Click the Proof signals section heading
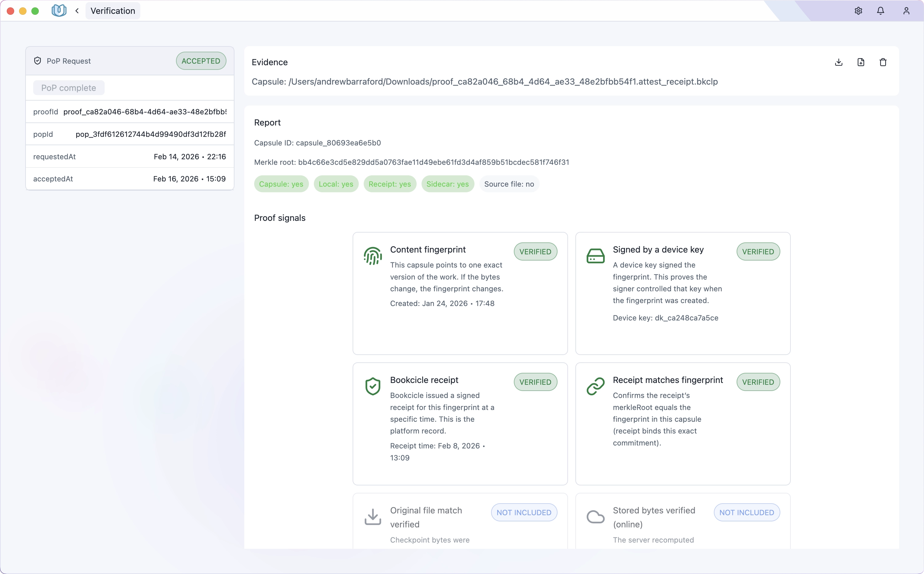The image size is (924, 574). pos(280,218)
